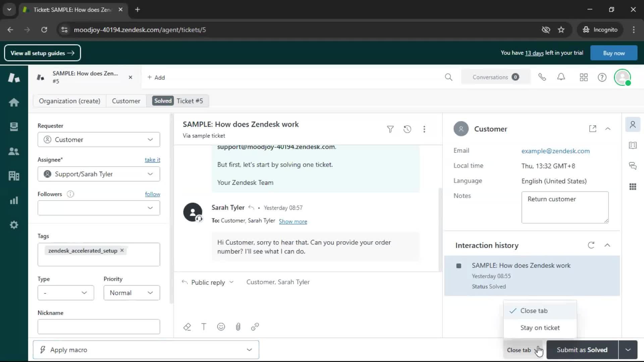Open user profile avatar
The width and height of the screenshot is (644, 362).
tap(623, 77)
